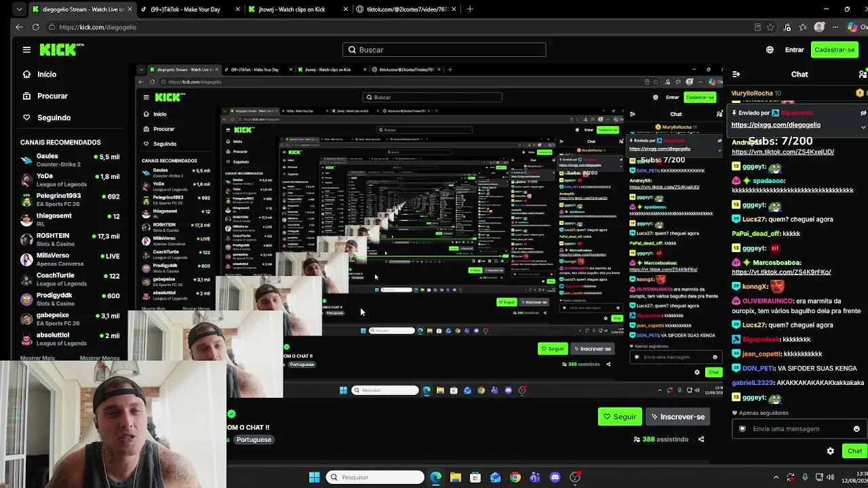Click the Cadastrar-se sign up button
This screenshot has width=868, height=488.
pos(835,49)
